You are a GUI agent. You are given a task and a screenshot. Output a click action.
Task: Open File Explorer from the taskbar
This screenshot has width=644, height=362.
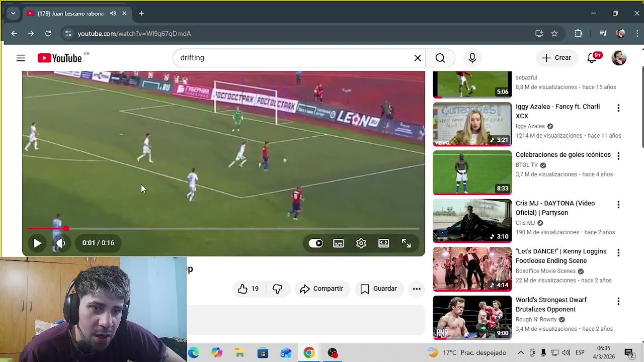pyautogui.click(x=239, y=353)
